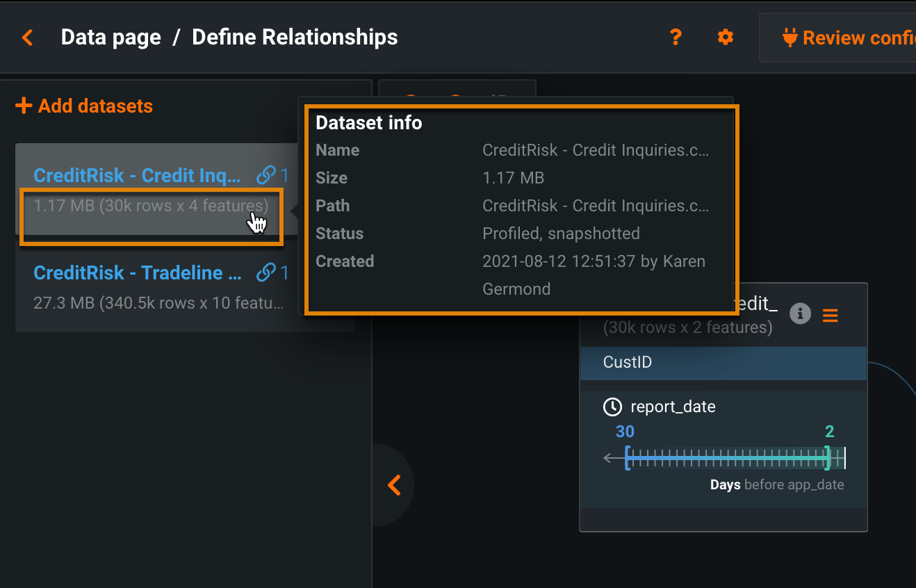Select the Define Relationships breadcrumb

(295, 38)
